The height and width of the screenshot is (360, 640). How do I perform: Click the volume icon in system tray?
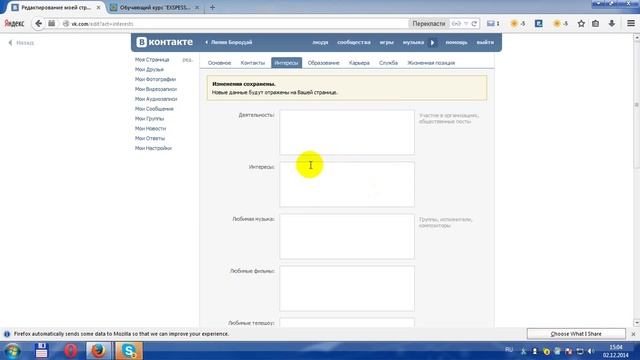pyautogui.click(x=591, y=351)
